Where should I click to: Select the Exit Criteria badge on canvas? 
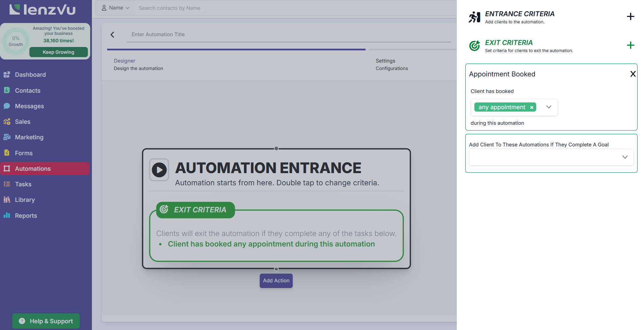196,210
